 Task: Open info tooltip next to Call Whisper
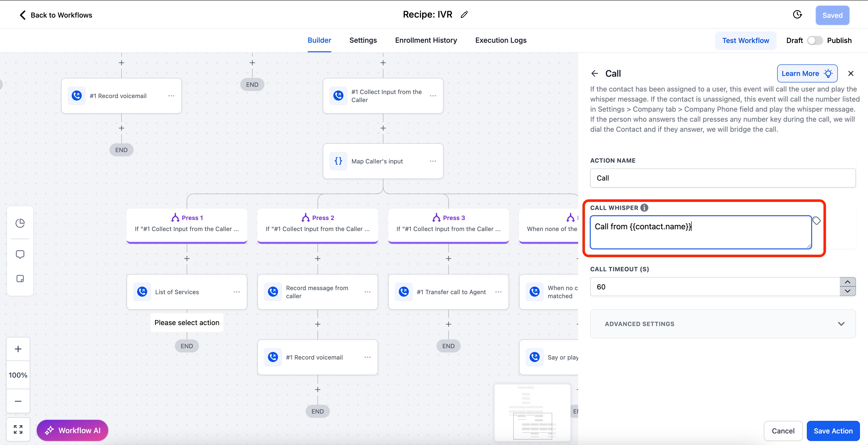[x=644, y=208]
